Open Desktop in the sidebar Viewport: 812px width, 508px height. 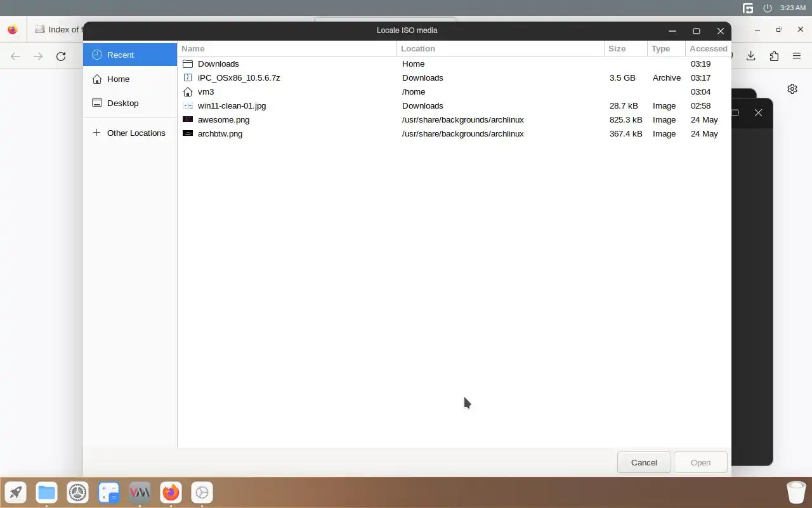point(130,103)
